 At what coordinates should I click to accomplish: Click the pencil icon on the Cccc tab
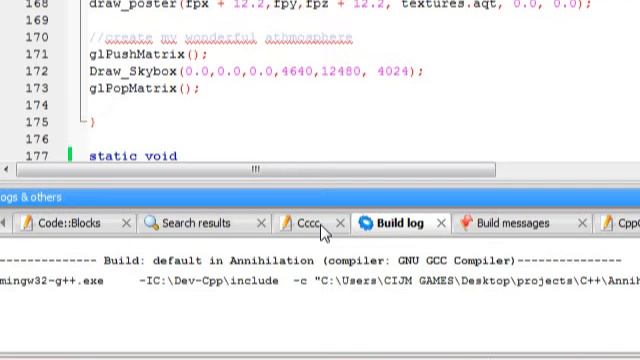[286, 223]
